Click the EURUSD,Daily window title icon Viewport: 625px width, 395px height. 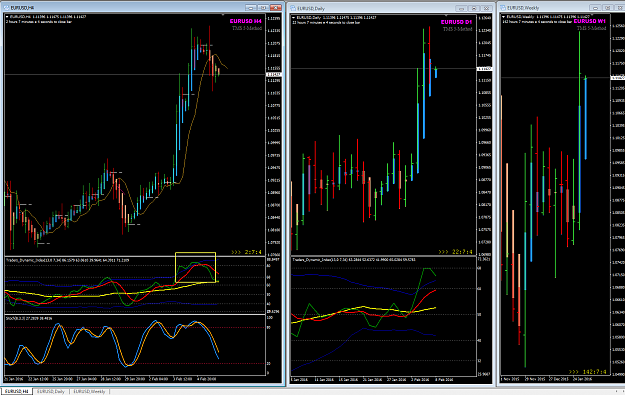click(x=293, y=8)
